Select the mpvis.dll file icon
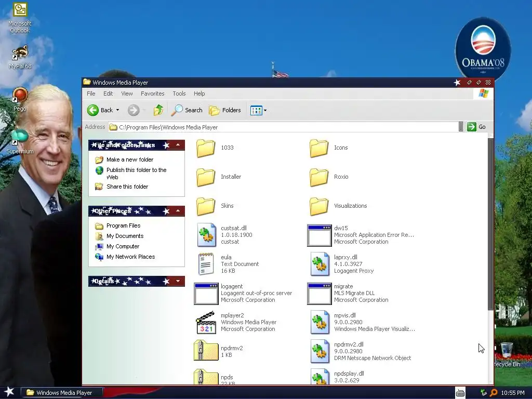 (x=320, y=322)
